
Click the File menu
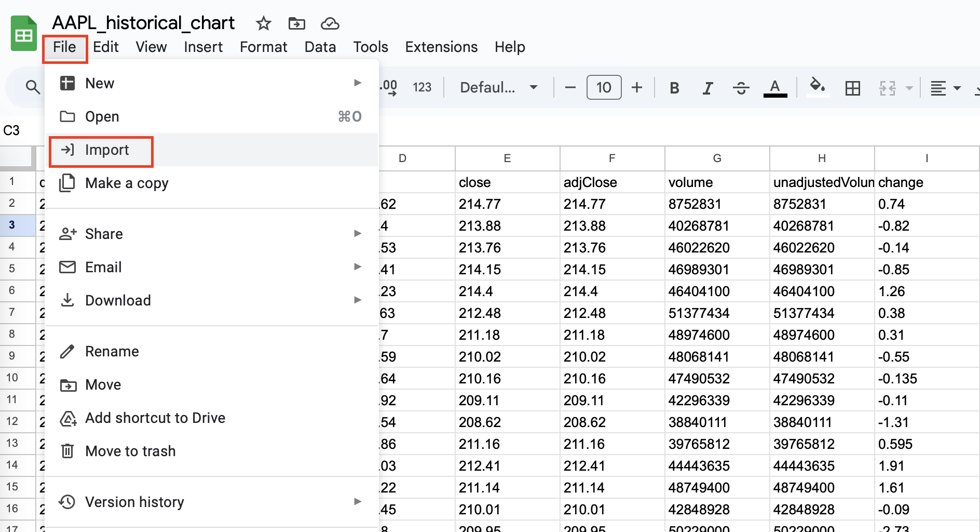pyautogui.click(x=64, y=47)
